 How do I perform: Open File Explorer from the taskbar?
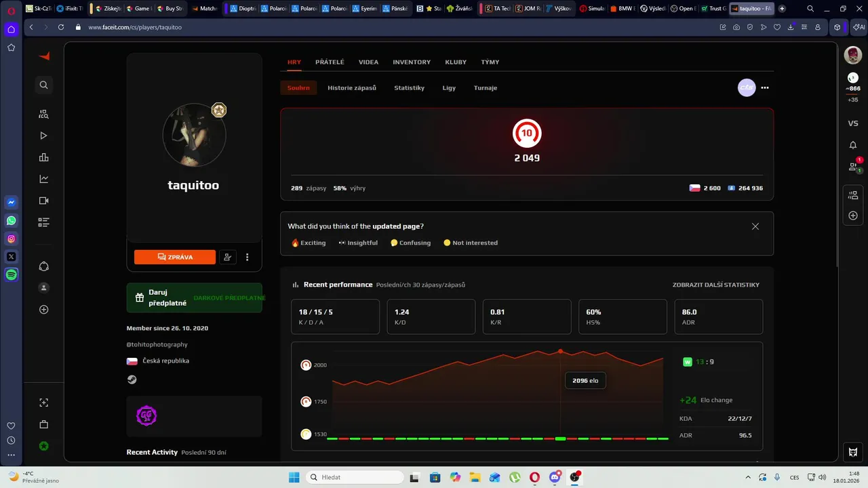tap(475, 477)
